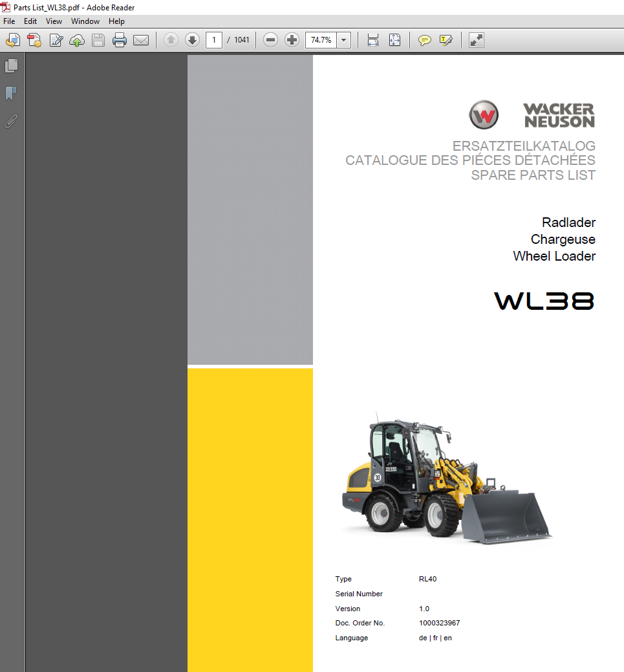Open the View menu

click(54, 21)
